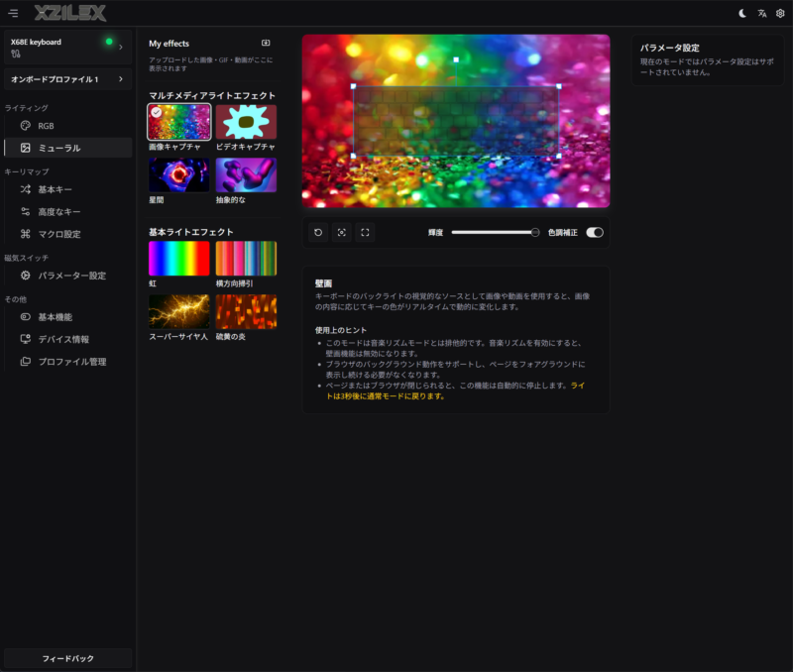Click the center focus icon below preview
The height and width of the screenshot is (672, 793).
[341, 233]
